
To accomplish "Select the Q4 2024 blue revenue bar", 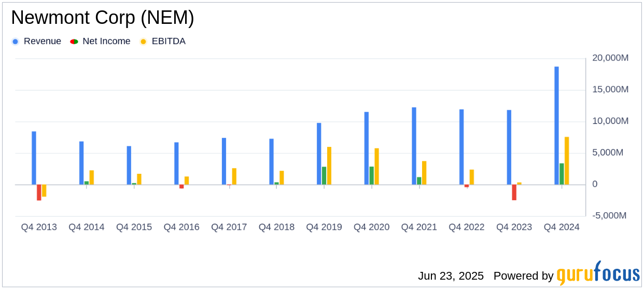I will tap(556, 126).
